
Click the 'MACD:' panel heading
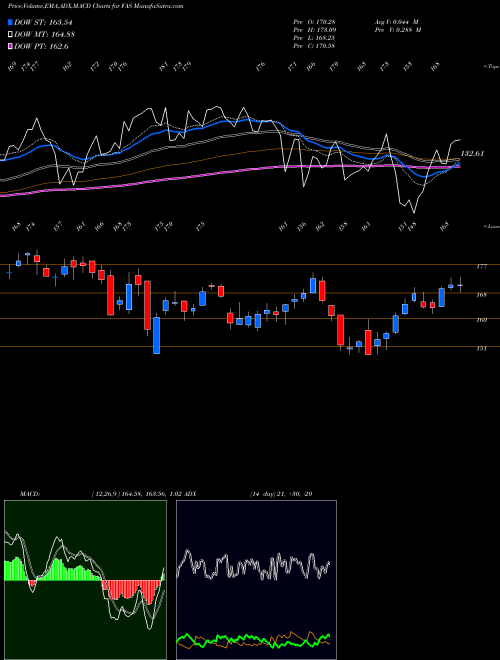pos(29,494)
